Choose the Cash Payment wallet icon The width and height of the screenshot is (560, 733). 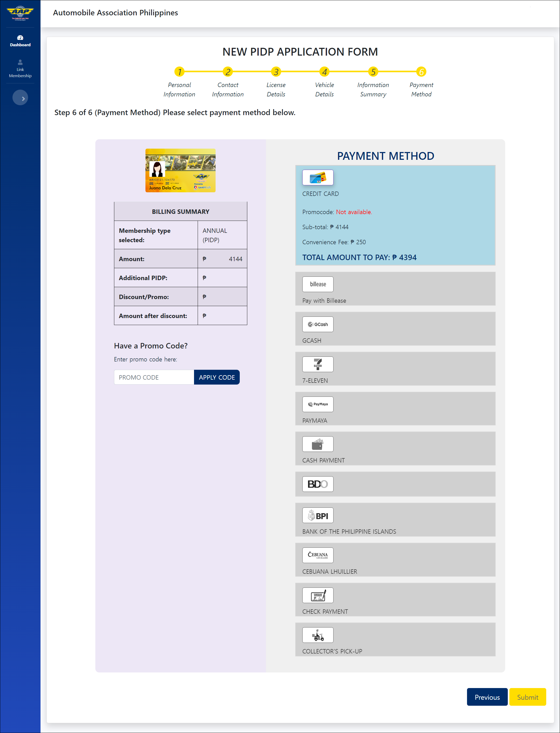tap(317, 444)
